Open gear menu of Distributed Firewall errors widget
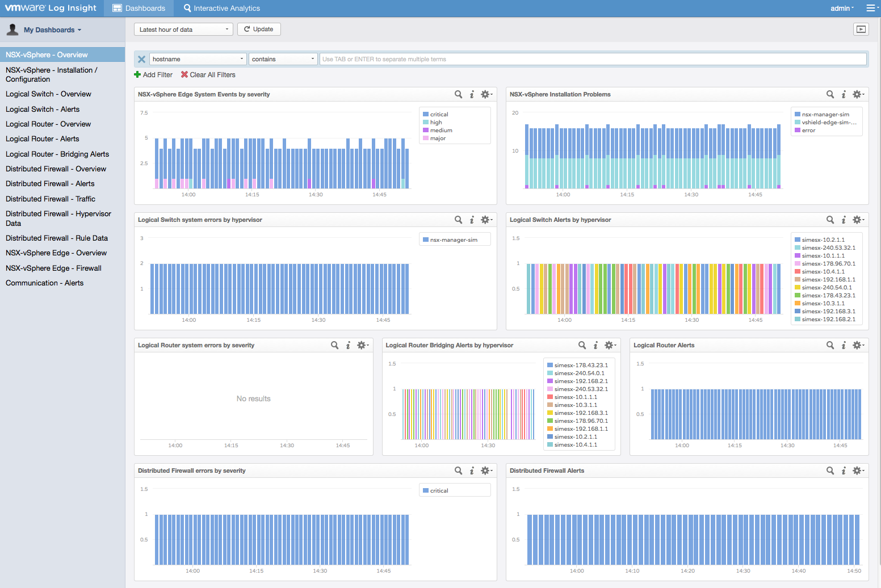Image resolution: width=881 pixels, height=588 pixels. click(x=486, y=471)
